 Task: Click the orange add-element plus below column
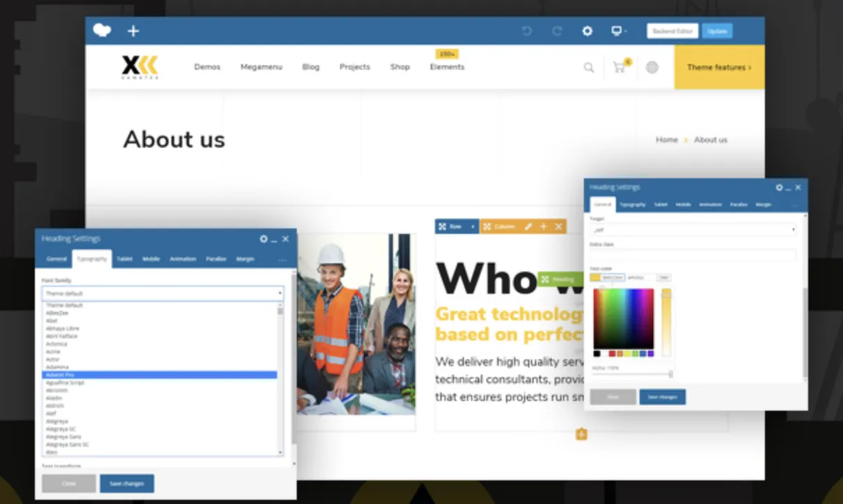[x=582, y=434]
